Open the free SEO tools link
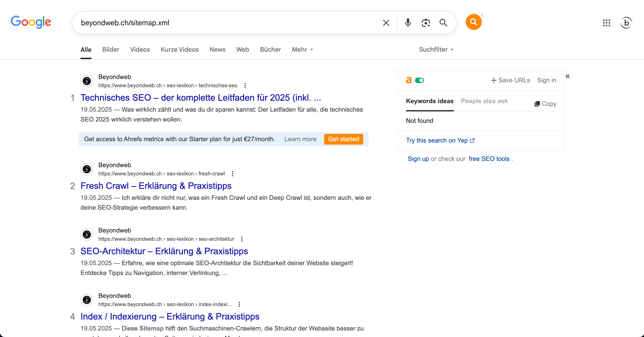Viewport: 644px width, 337px height. point(489,159)
